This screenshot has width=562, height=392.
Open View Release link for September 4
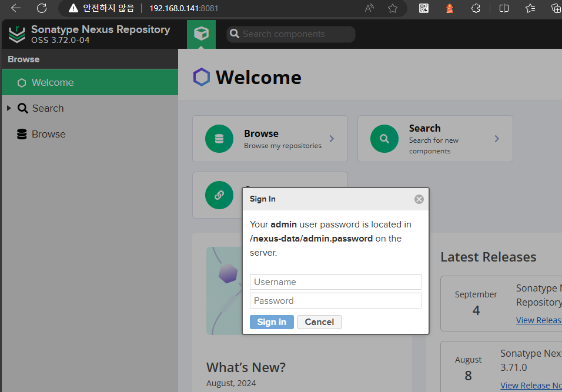pos(538,320)
